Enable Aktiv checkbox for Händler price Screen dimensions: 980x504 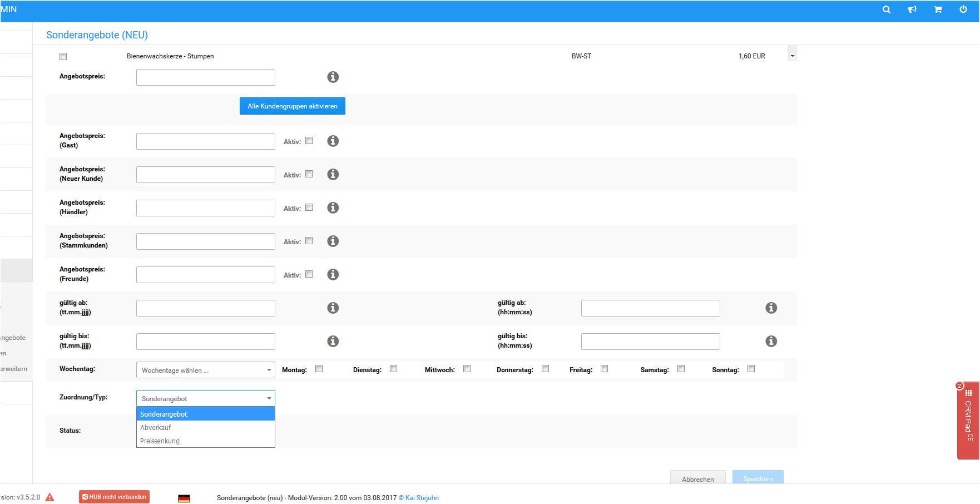[x=309, y=207]
